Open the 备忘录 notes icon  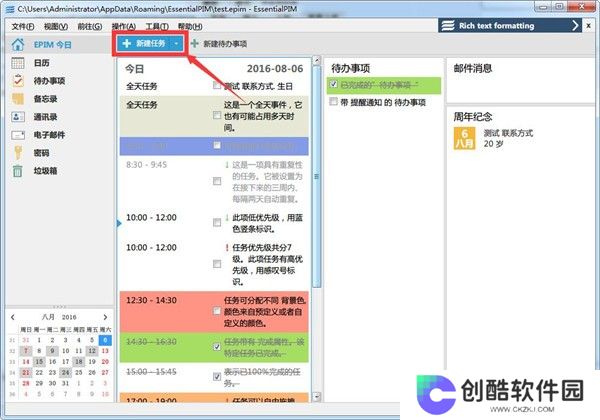(x=18, y=99)
